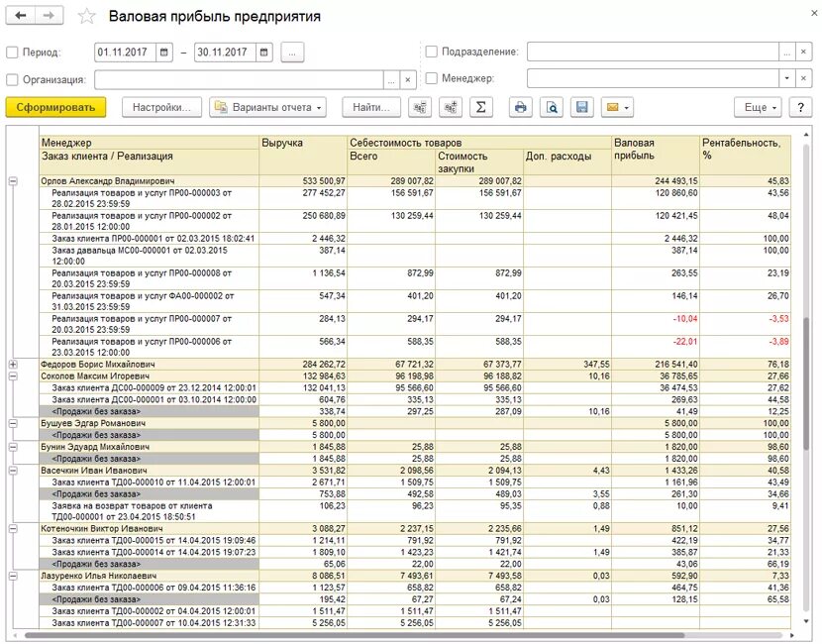The height and width of the screenshot is (644, 822).
Task: Enable the Период checkbox
Action: [12, 53]
